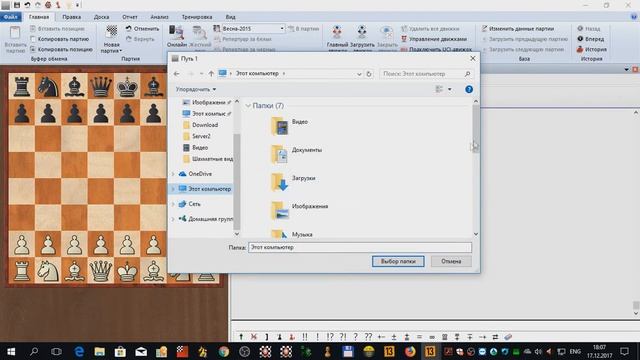
Task: Expand the OneDrive tree node
Action: click(x=173, y=174)
